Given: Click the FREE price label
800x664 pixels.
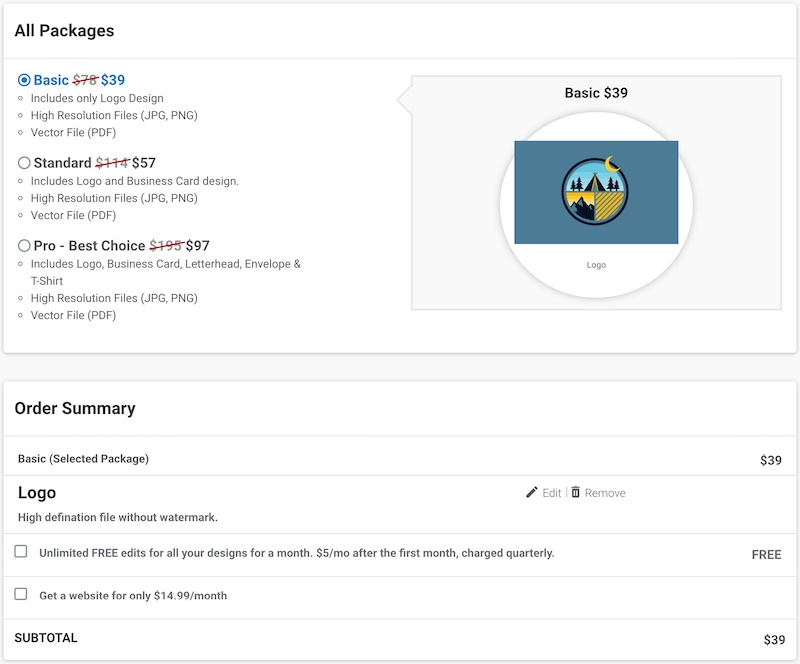Looking at the screenshot, I should point(766,555).
